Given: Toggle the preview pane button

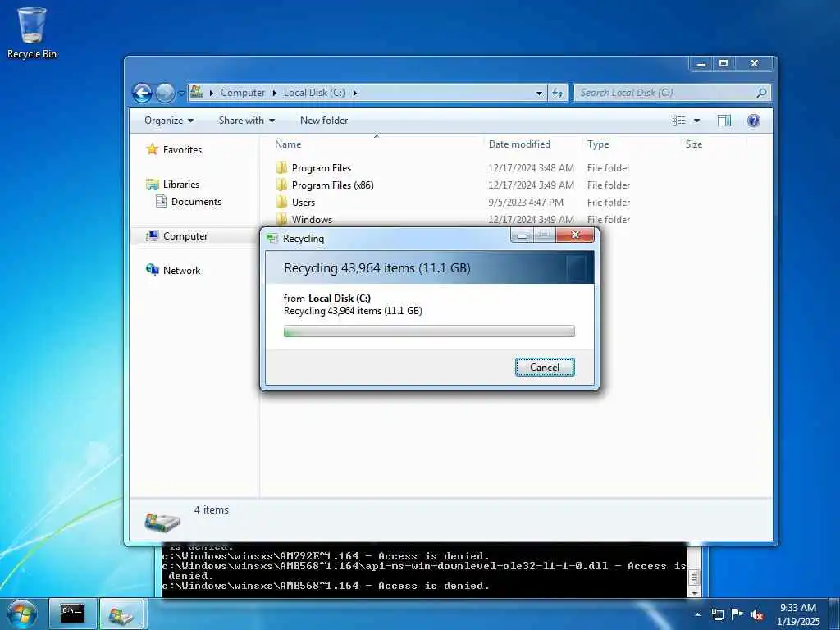Looking at the screenshot, I should (x=724, y=121).
